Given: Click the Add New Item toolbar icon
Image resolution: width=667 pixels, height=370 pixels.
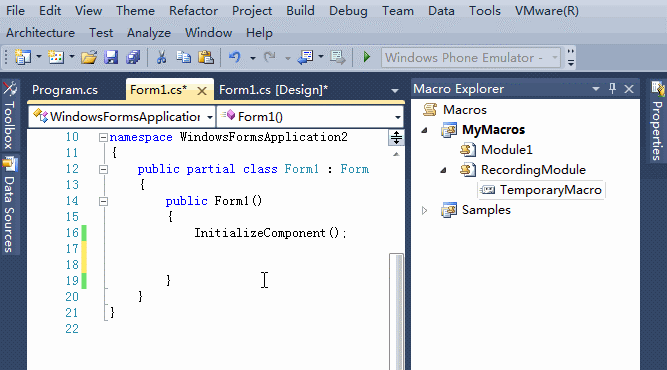Looking at the screenshot, I should coord(56,57).
